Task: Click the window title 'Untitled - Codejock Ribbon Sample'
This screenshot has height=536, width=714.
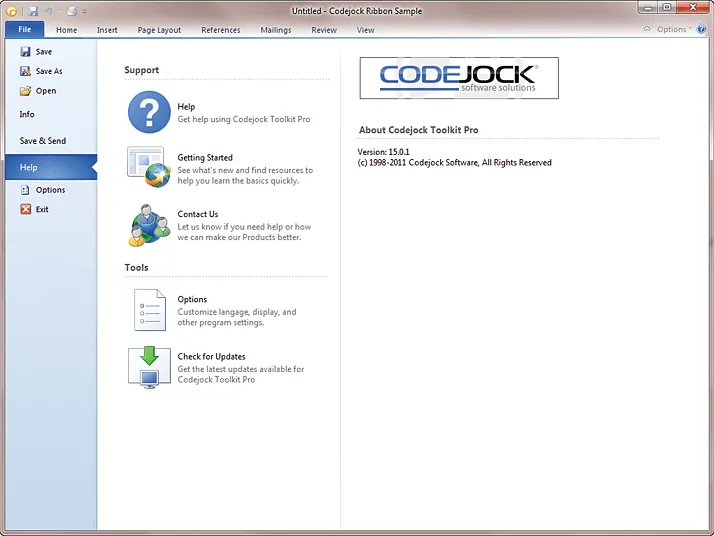Action: [x=357, y=11]
